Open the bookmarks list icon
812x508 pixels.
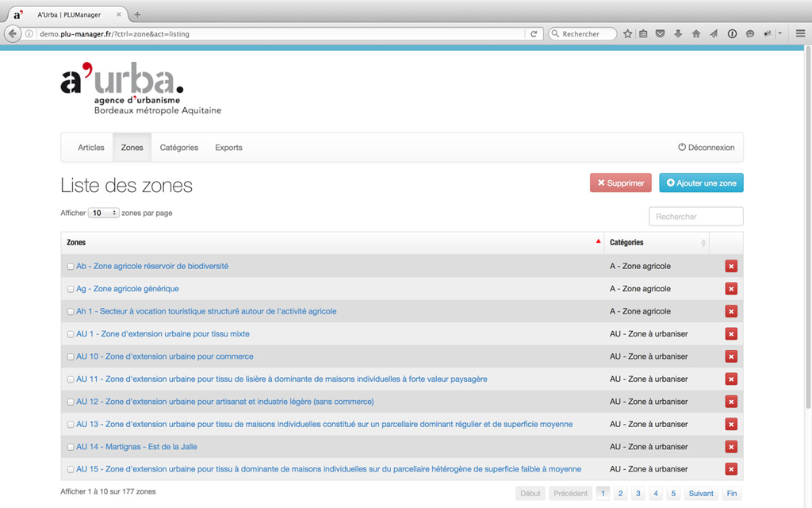(643, 33)
